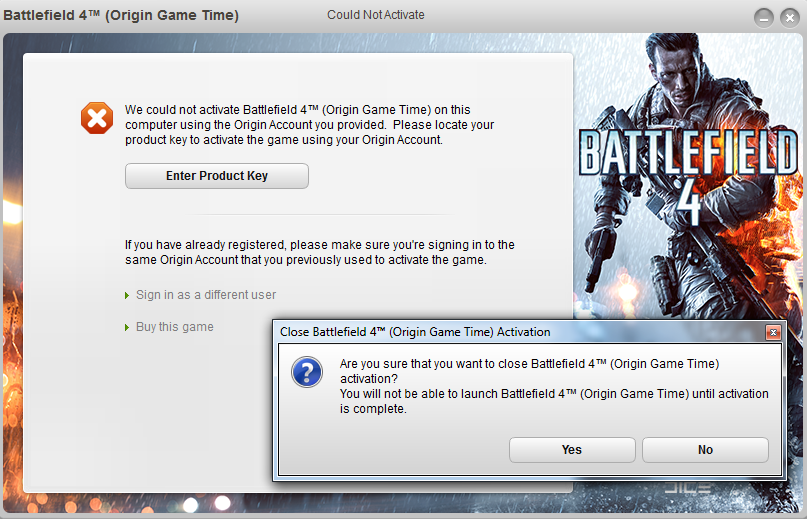807x520 pixels.
Task: Click the Enter Product Key button
Action: (x=217, y=176)
